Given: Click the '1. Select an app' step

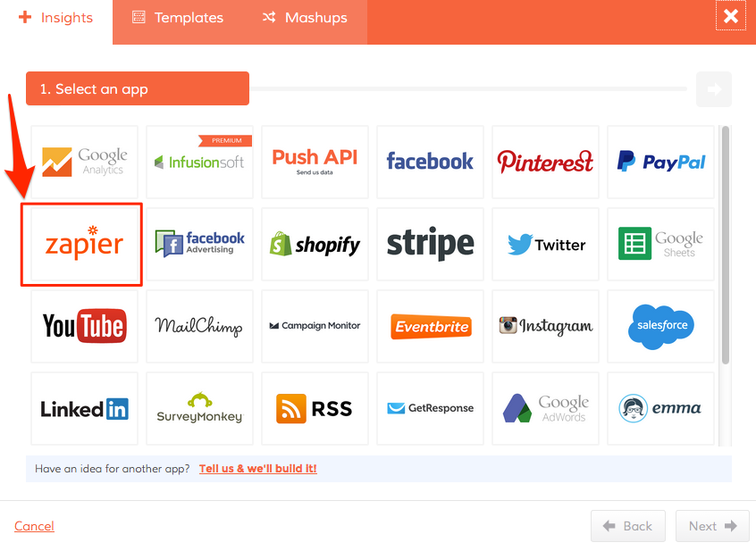Looking at the screenshot, I should click(138, 88).
